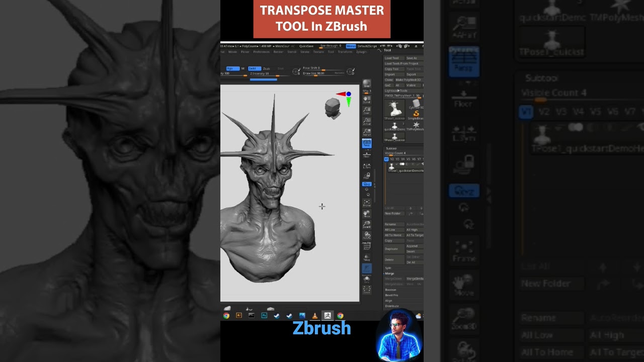The height and width of the screenshot is (362, 644).
Task: Select the Frame mesh icon
Action: (x=367, y=203)
